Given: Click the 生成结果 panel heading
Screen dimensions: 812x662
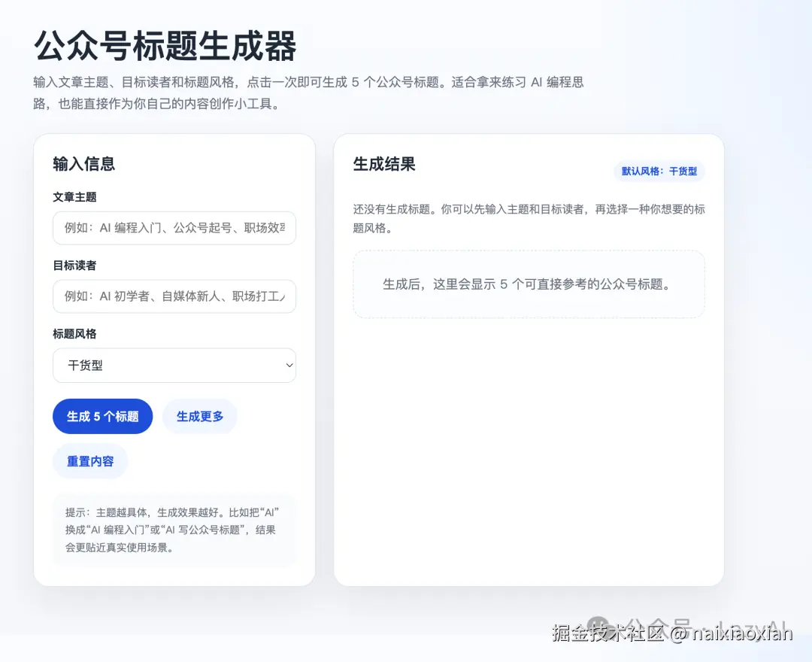Looking at the screenshot, I should (383, 164).
